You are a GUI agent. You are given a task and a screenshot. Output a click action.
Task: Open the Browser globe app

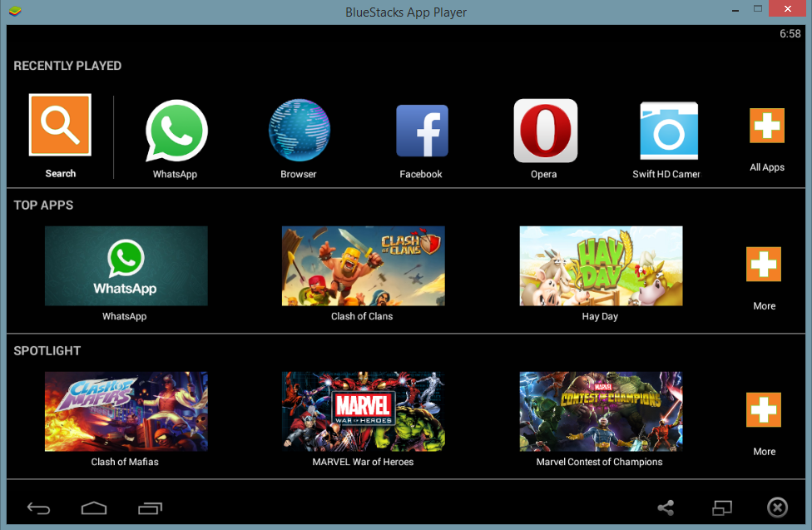click(300, 131)
